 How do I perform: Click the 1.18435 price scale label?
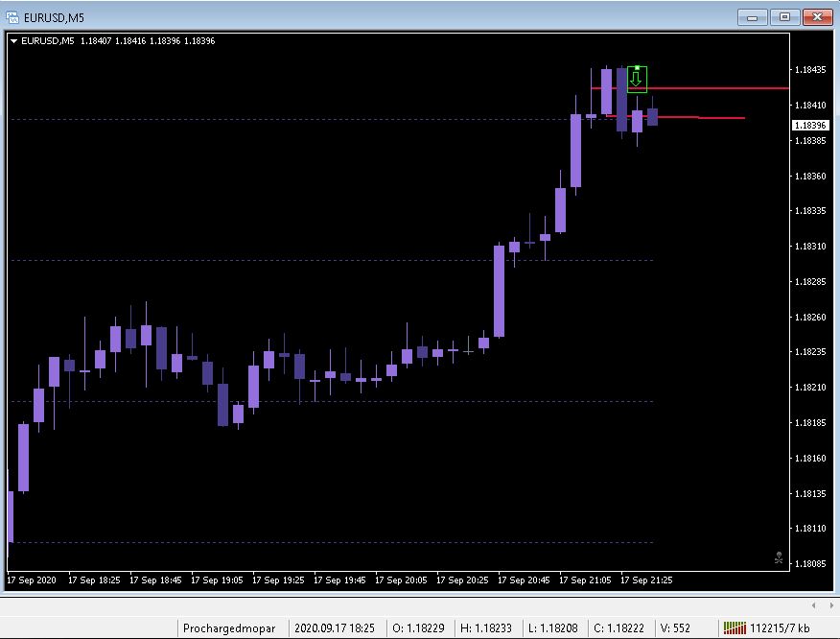click(x=810, y=70)
